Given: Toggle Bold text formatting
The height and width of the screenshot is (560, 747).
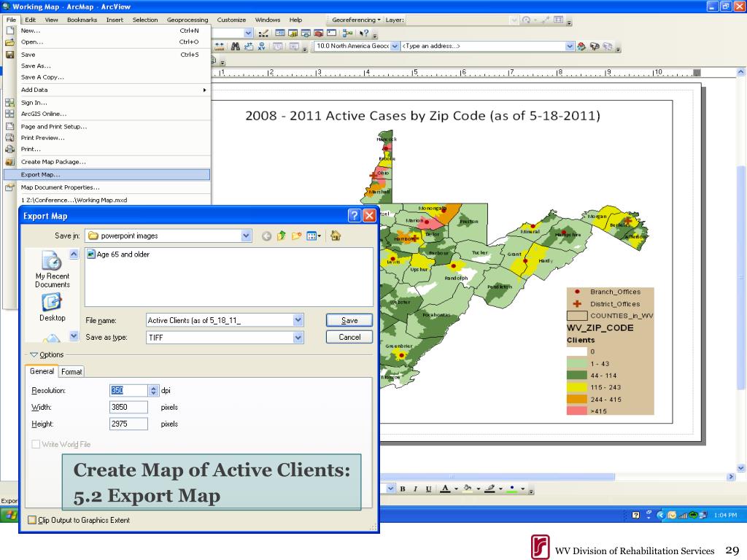Looking at the screenshot, I should point(403,489).
